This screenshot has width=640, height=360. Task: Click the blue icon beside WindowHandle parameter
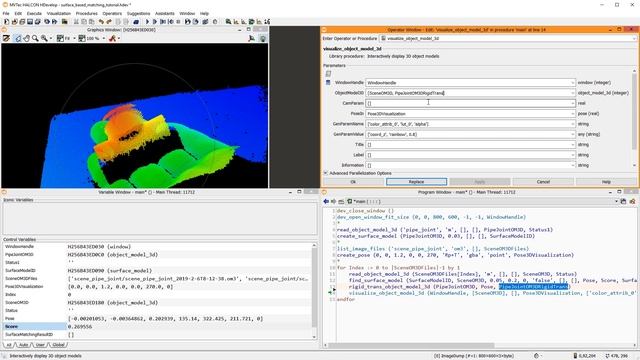point(328,83)
